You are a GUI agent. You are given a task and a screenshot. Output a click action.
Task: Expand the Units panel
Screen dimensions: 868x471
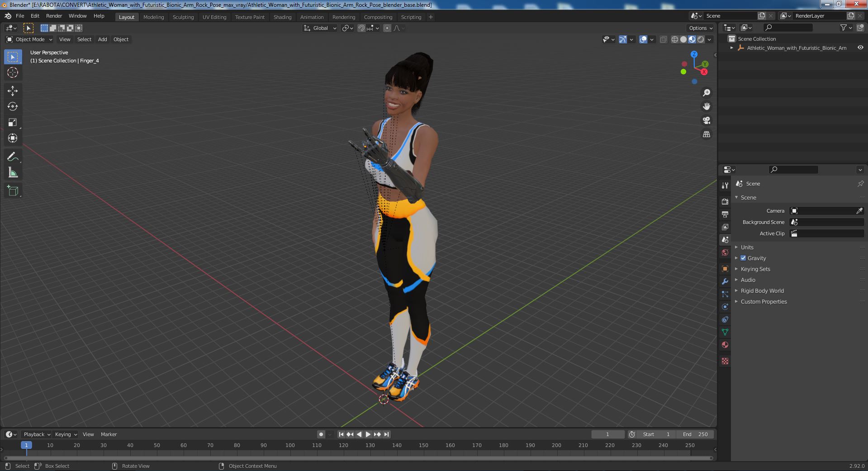[x=747, y=247]
